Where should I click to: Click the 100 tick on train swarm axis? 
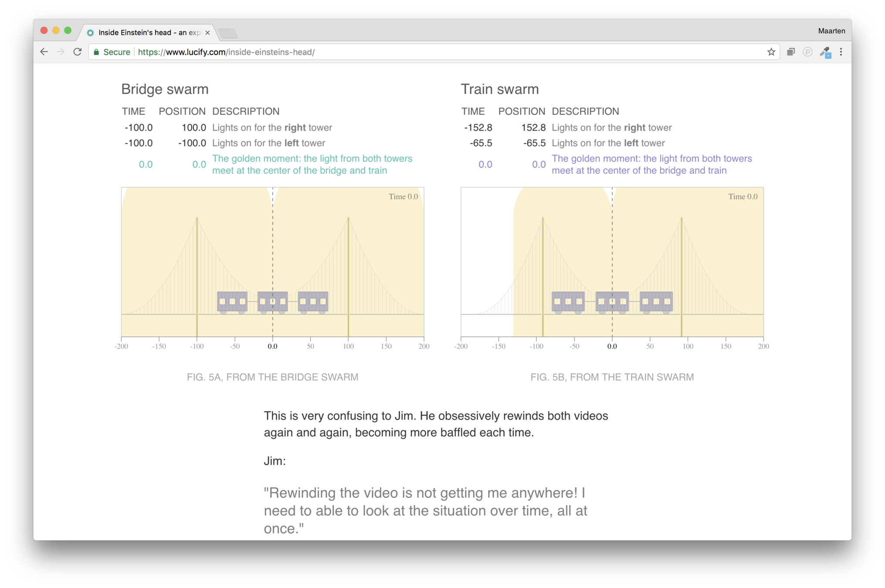coord(688,346)
